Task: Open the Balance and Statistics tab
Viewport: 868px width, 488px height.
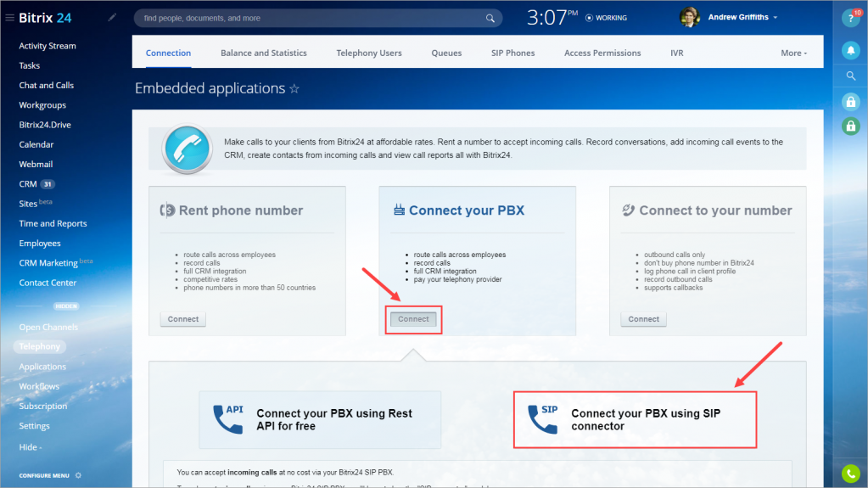Action: click(x=264, y=53)
